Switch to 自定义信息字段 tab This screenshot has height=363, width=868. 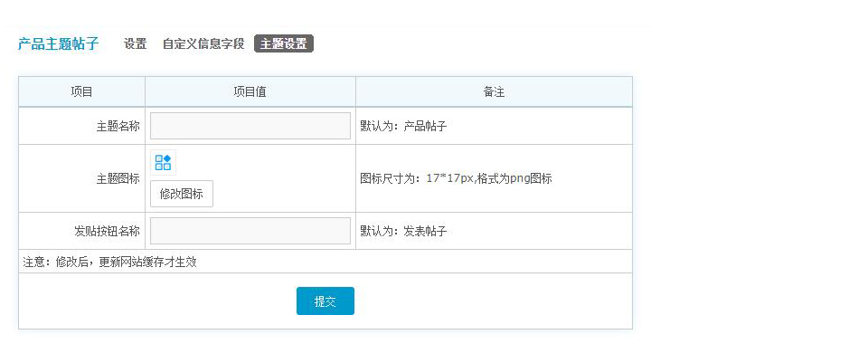click(x=203, y=43)
